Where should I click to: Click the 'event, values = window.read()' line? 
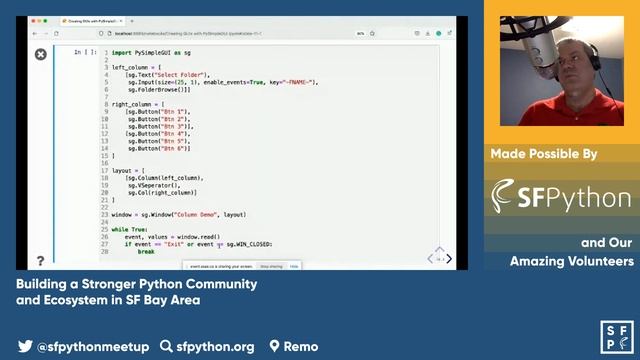pyautogui.click(x=172, y=237)
